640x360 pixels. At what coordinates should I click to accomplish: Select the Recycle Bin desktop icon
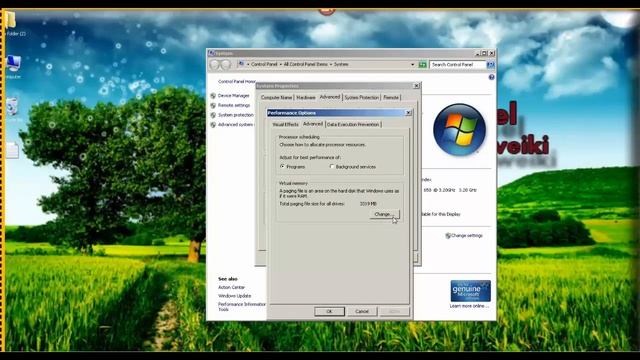13,109
